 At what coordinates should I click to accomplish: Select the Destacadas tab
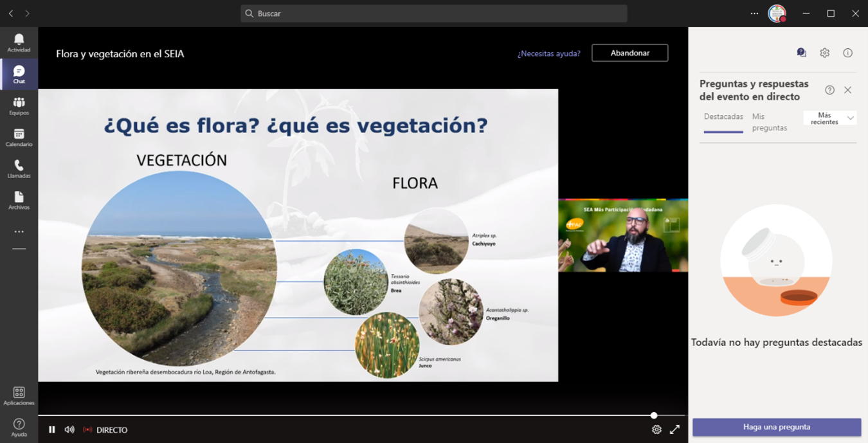click(723, 117)
